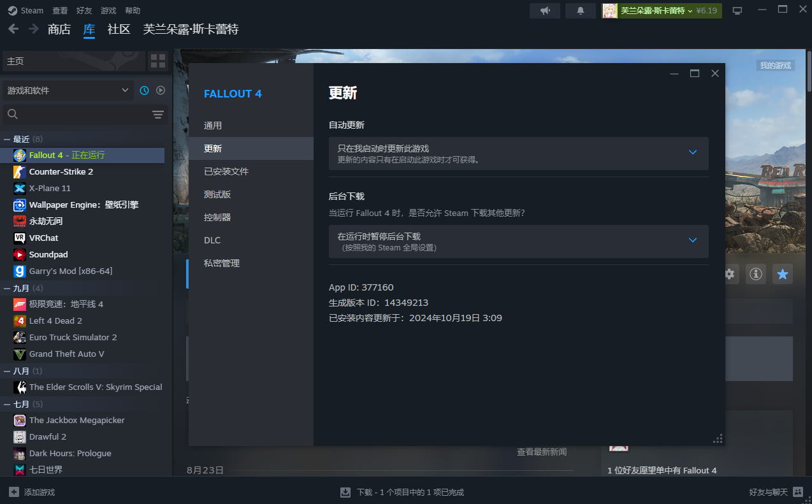Collapse the 九月 games group
This screenshot has height=504, width=812.
(7, 288)
